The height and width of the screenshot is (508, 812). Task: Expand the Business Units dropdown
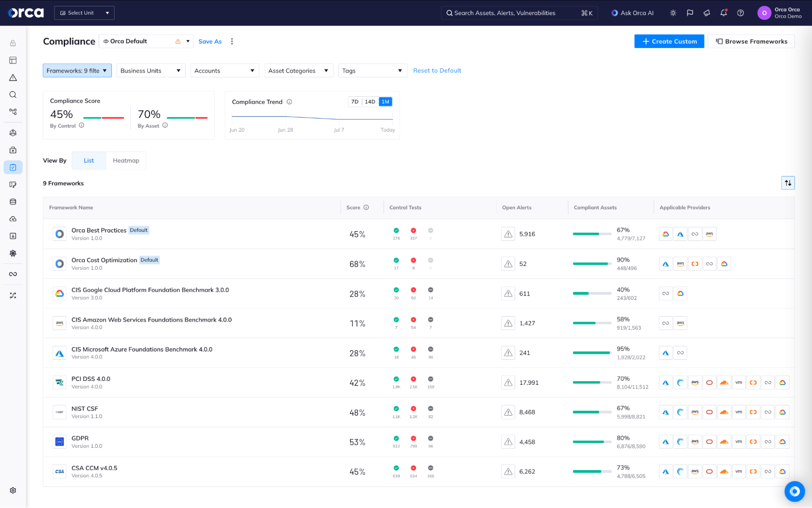151,71
